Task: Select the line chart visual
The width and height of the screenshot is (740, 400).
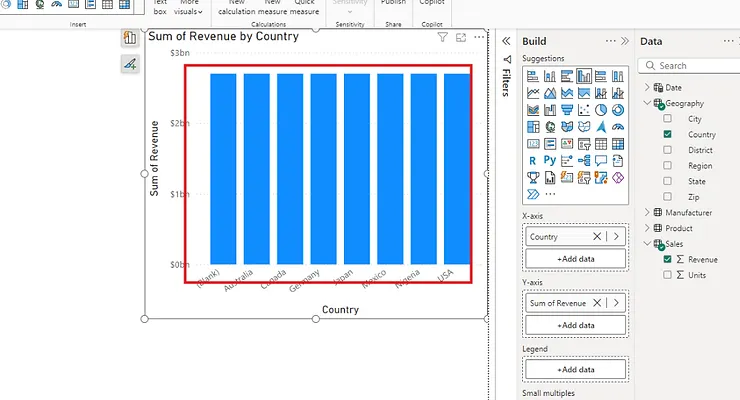Action: (x=533, y=93)
